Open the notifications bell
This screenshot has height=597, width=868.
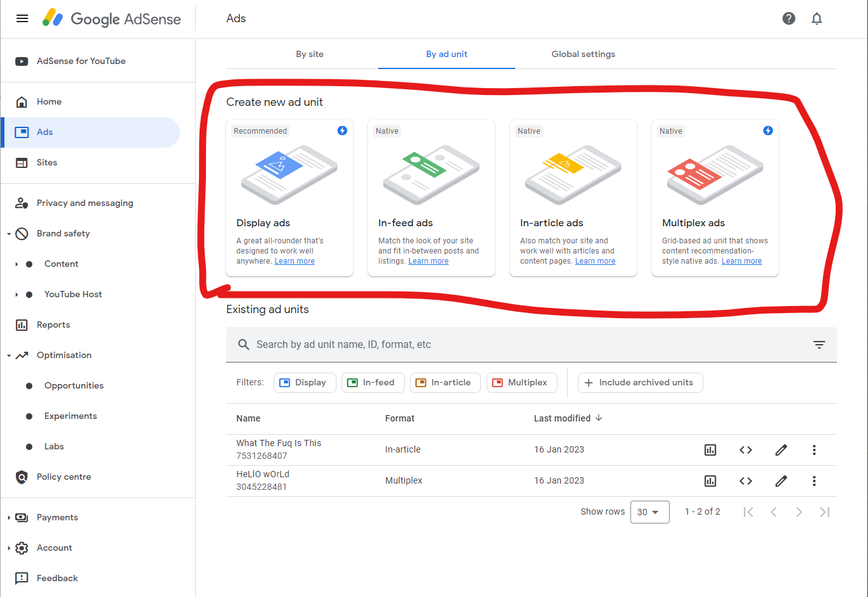point(817,18)
